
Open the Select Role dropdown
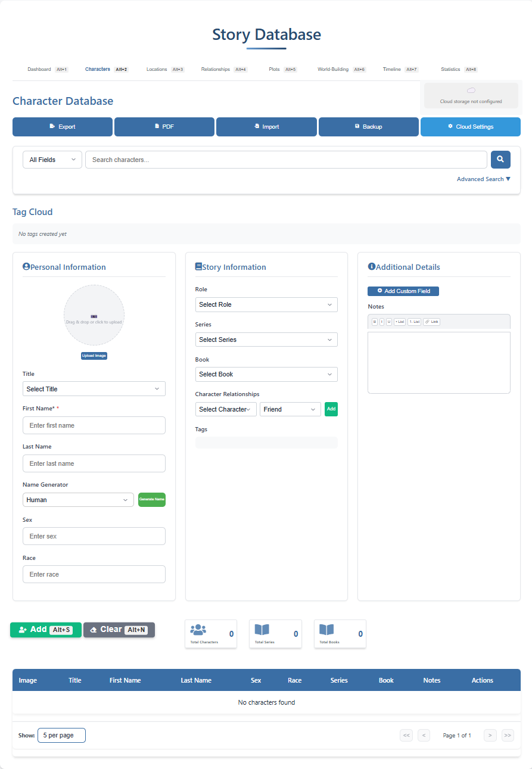click(266, 304)
